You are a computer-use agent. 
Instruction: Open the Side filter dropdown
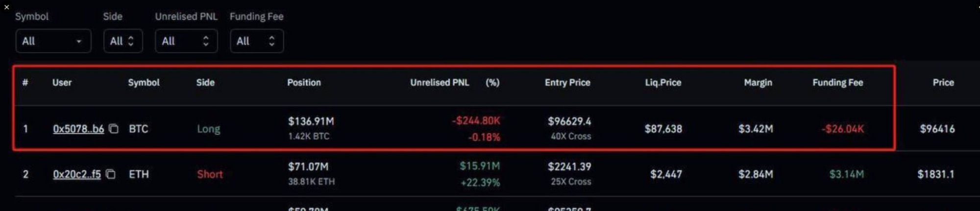coord(123,41)
